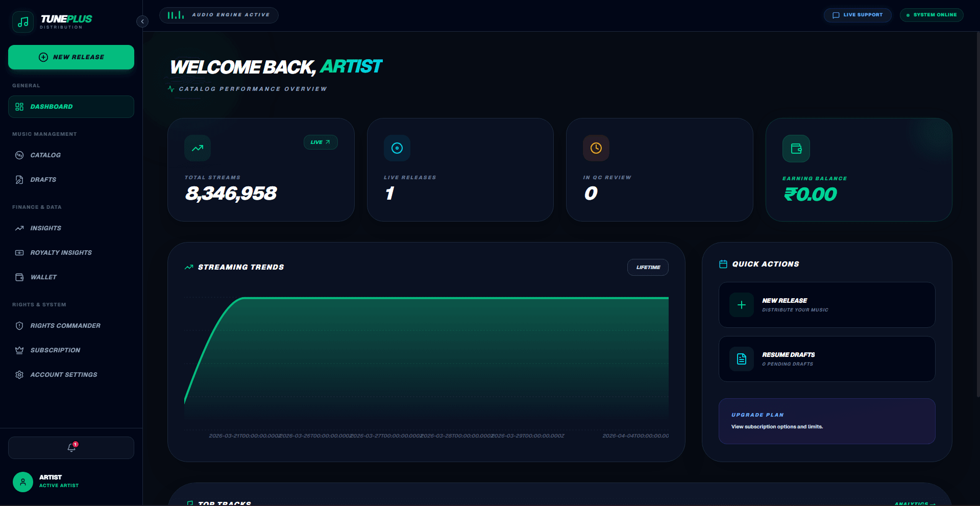Open the LIVE badge on Total Streams
Screen dimensions: 980x506
coord(321,142)
